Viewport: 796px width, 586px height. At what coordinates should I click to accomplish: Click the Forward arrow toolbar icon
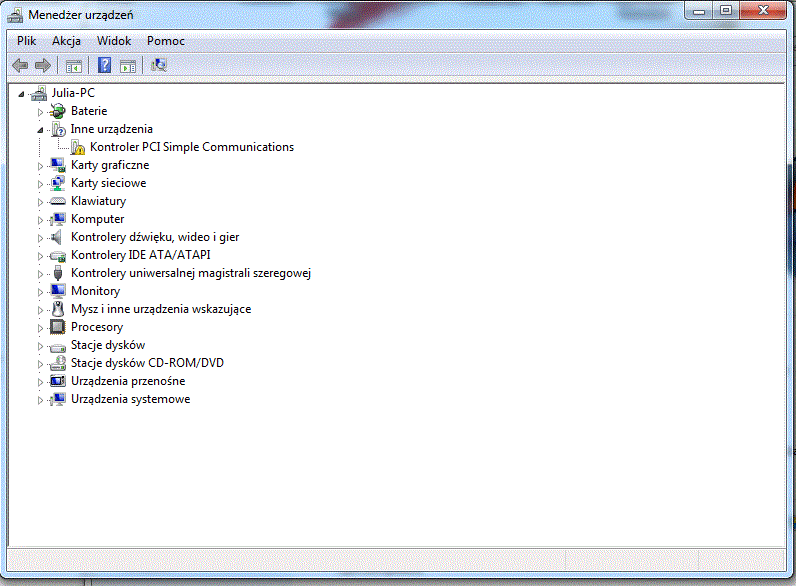43,65
